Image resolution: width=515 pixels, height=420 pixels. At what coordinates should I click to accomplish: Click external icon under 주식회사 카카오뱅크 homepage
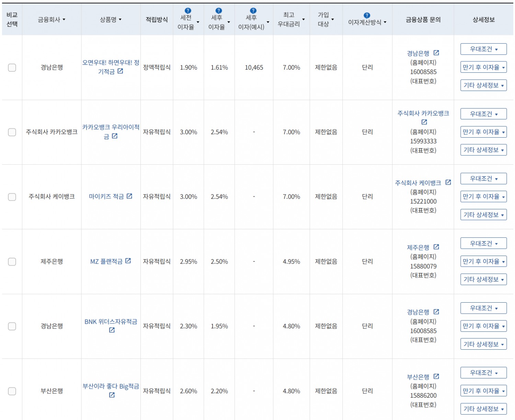click(424, 122)
